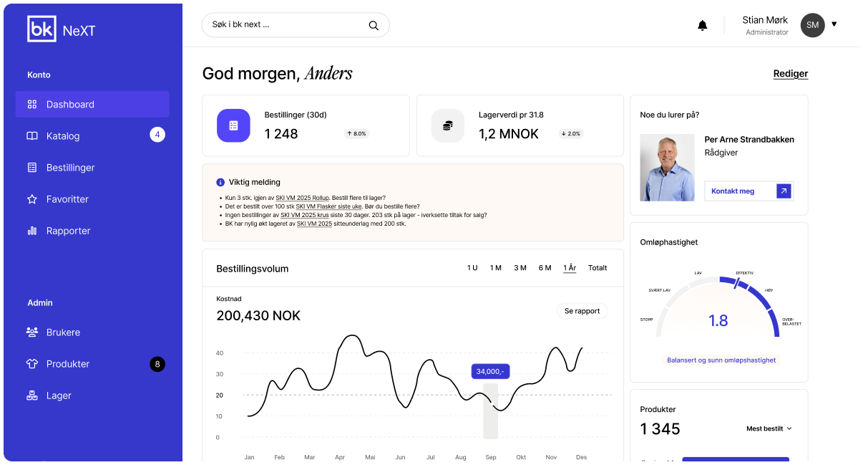Click the 1 345 products count

click(660, 429)
